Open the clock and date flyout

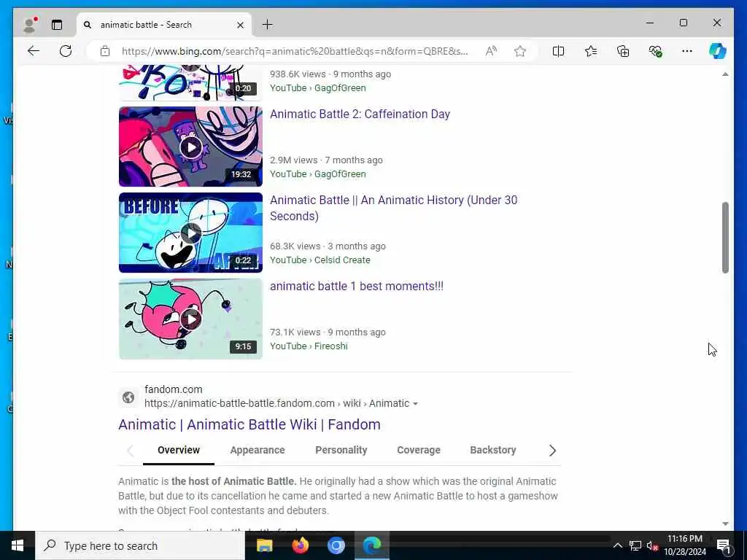pos(685,545)
